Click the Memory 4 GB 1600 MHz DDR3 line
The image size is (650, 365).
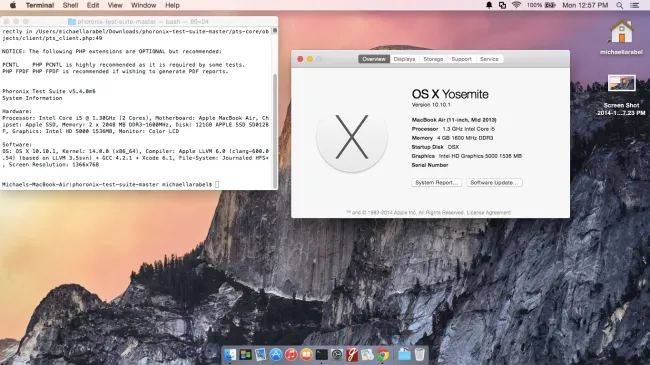[x=452, y=138]
